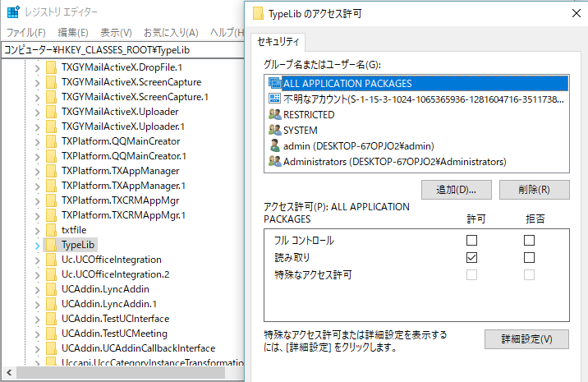Select admin (DESKTOP-67OPJO2¥admin) in the list
This screenshot has width=588, height=382.
point(416,146)
